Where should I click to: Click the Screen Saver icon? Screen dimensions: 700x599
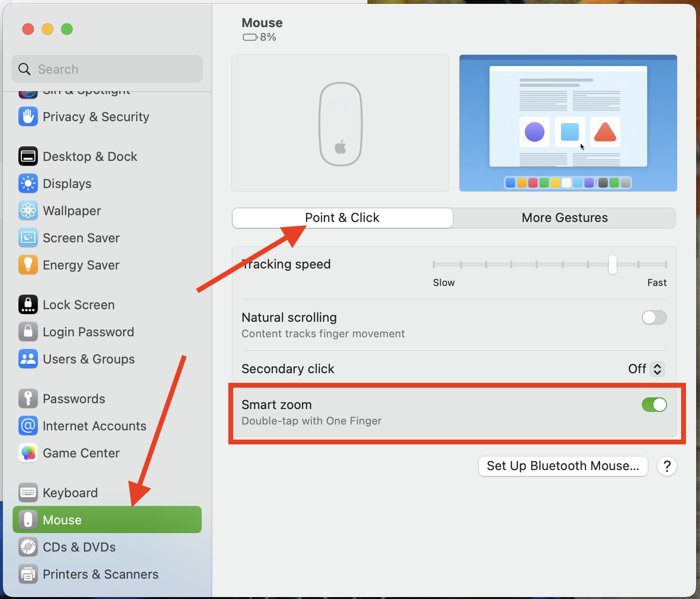click(x=28, y=237)
